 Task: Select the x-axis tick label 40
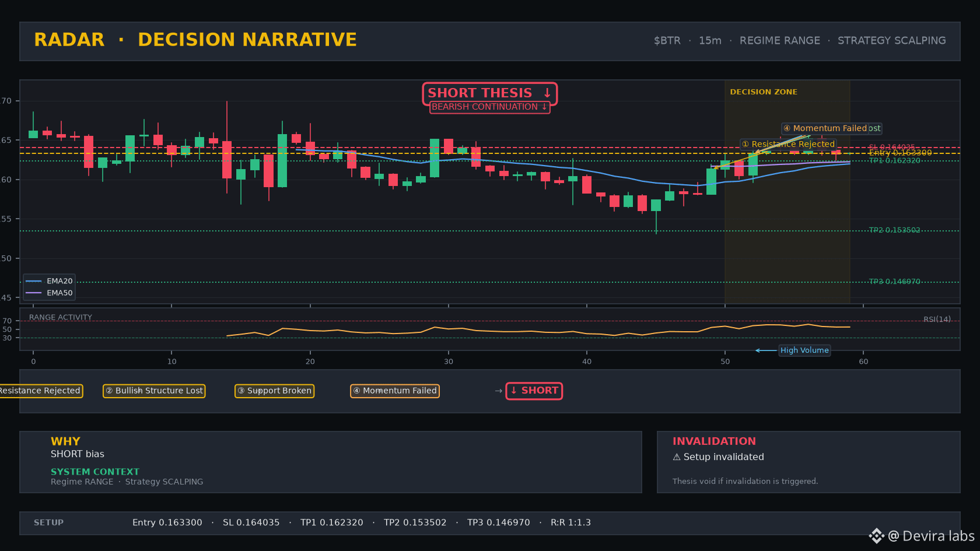click(587, 362)
